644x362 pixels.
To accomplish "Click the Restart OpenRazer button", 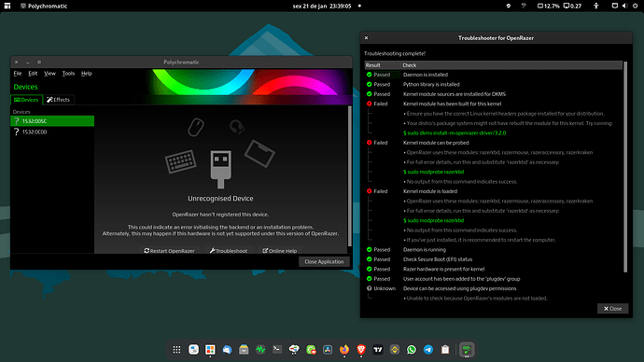I will (169, 250).
